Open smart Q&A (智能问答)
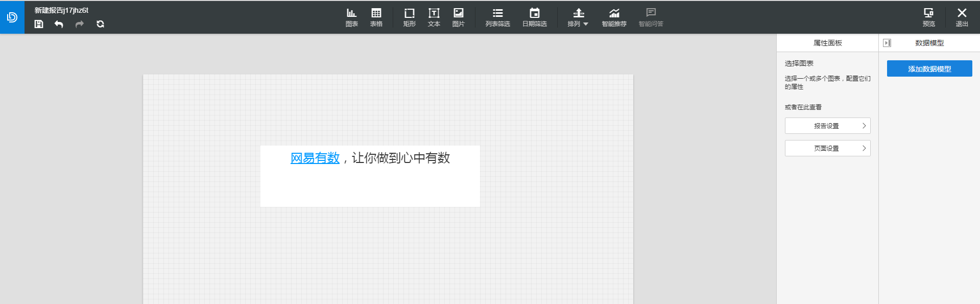Viewport: 980px width, 304px height. point(651,17)
